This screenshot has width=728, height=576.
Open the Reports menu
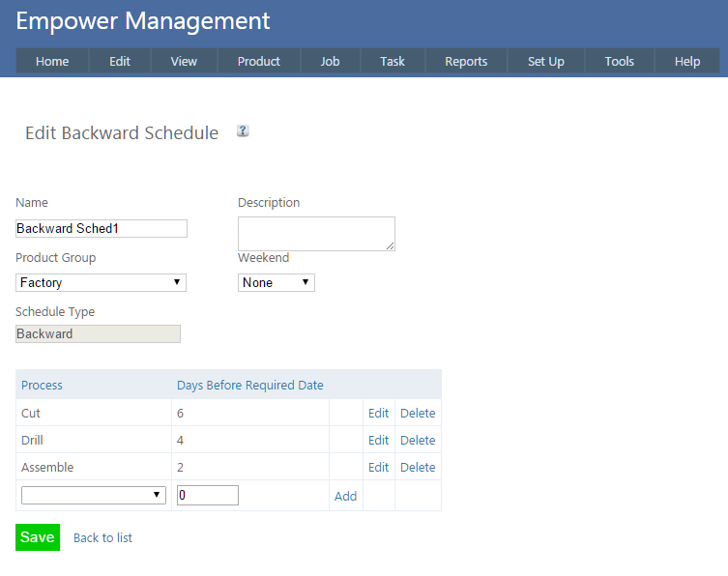click(x=466, y=61)
